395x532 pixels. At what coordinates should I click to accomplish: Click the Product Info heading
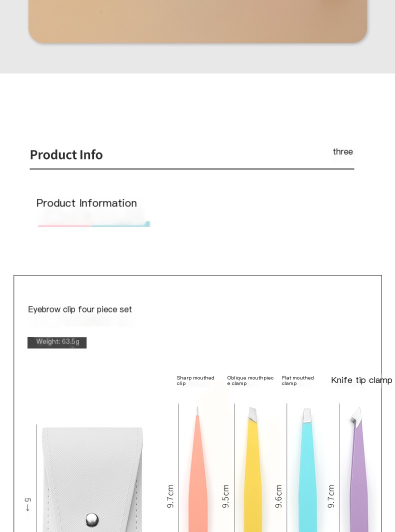coord(66,155)
